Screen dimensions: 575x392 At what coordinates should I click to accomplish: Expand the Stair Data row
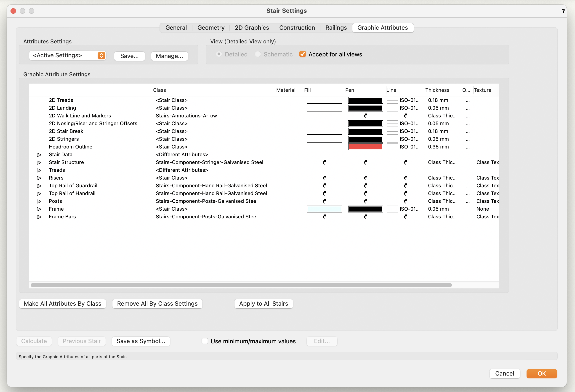point(39,155)
